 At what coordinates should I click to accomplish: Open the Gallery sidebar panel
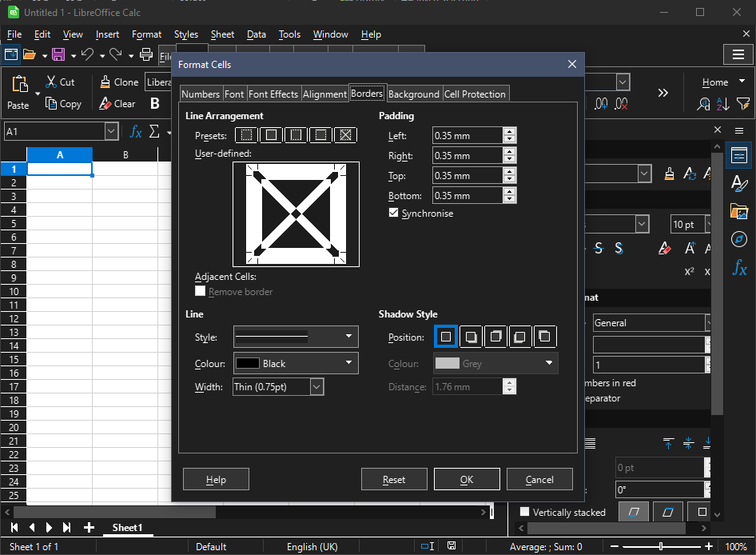[x=739, y=211]
